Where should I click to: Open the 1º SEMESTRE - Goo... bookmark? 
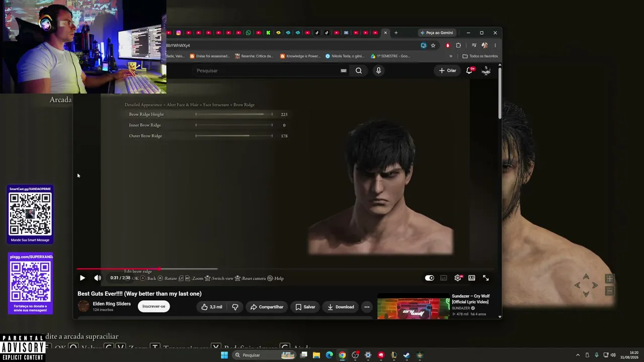(390, 56)
